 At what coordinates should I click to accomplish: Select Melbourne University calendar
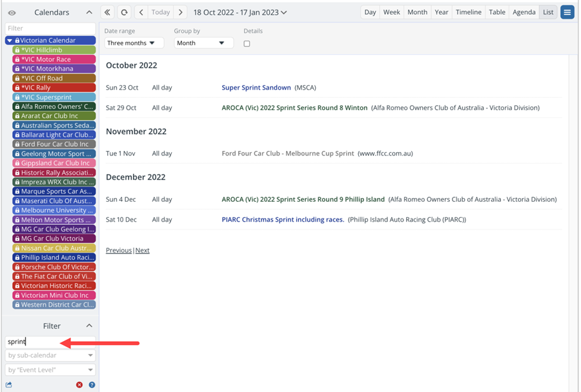[54, 210]
